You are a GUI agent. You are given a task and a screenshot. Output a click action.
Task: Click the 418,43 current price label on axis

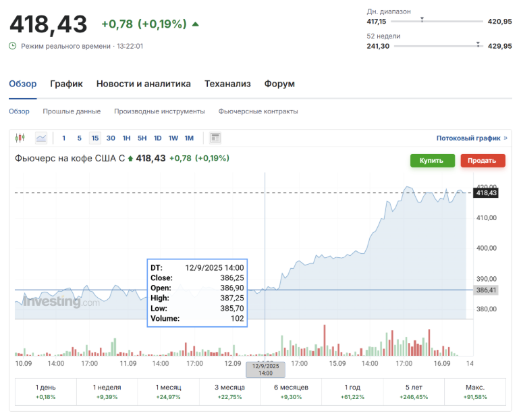[486, 193]
